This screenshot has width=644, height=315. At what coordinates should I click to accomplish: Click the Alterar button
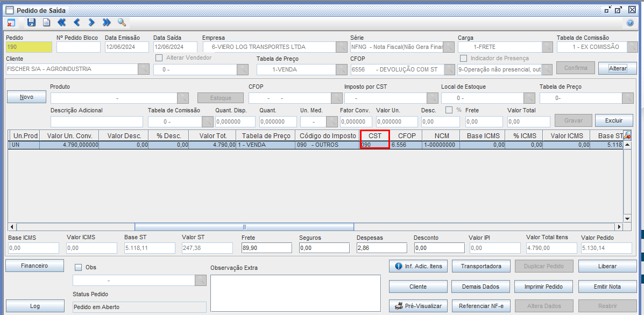pyautogui.click(x=618, y=68)
